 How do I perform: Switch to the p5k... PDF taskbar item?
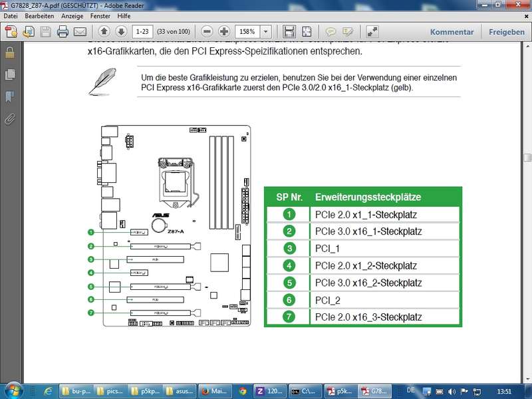(340, 391)
